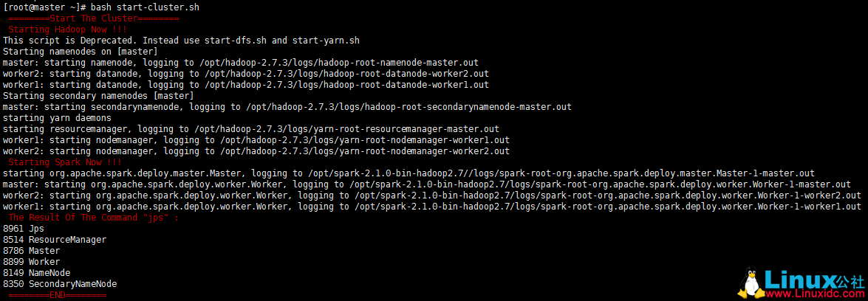Click the 'starting yarn daemons' line
This screenshot has height=301, width=868.
57,117
